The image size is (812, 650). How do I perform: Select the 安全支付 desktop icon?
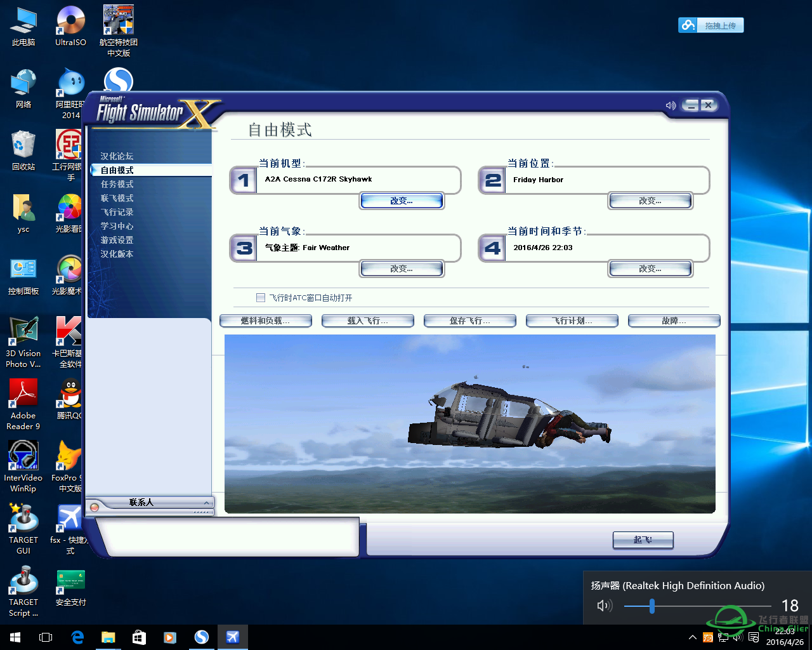click(x=70, y=588)
